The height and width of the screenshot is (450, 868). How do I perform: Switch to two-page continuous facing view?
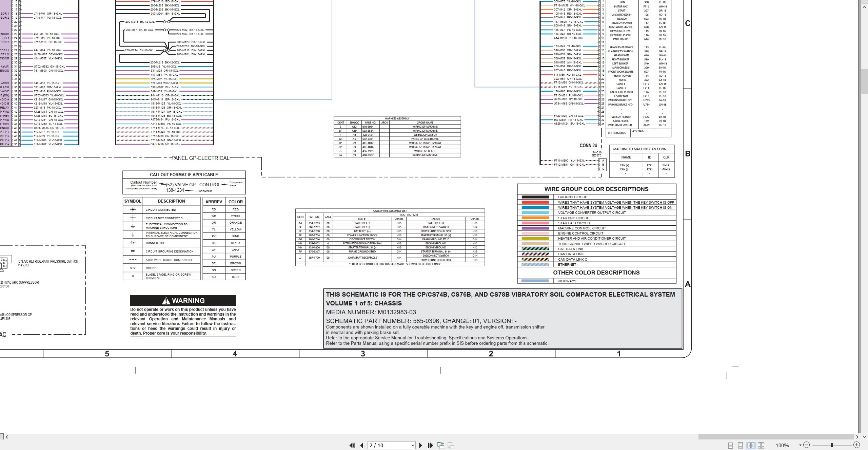point(761,445)
